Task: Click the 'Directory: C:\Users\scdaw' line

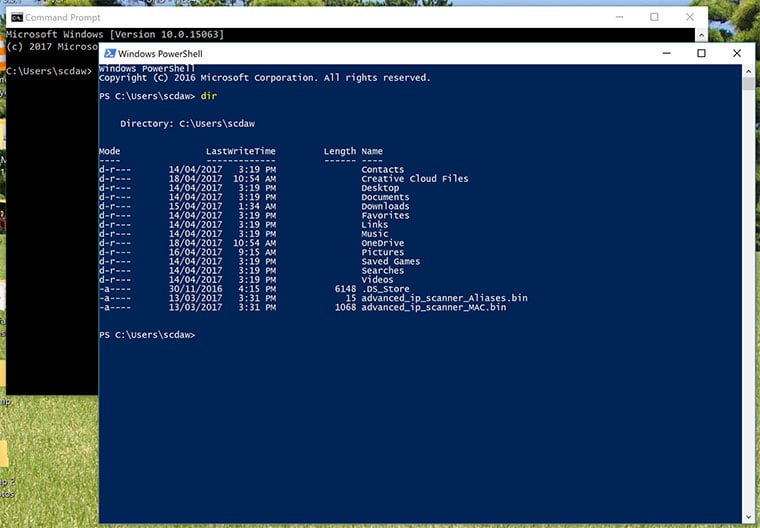Action: pyautogui.click(x=188, y=124)
